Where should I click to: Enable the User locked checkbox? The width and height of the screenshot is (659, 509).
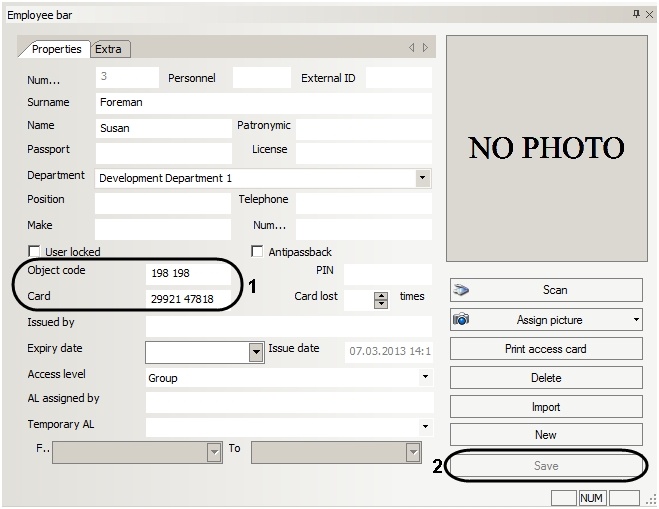pyautogui.click(x=34, y=251)
